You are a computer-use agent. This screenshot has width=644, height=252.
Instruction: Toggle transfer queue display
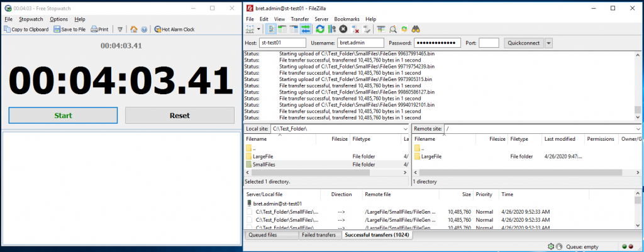tap(306, 29)
